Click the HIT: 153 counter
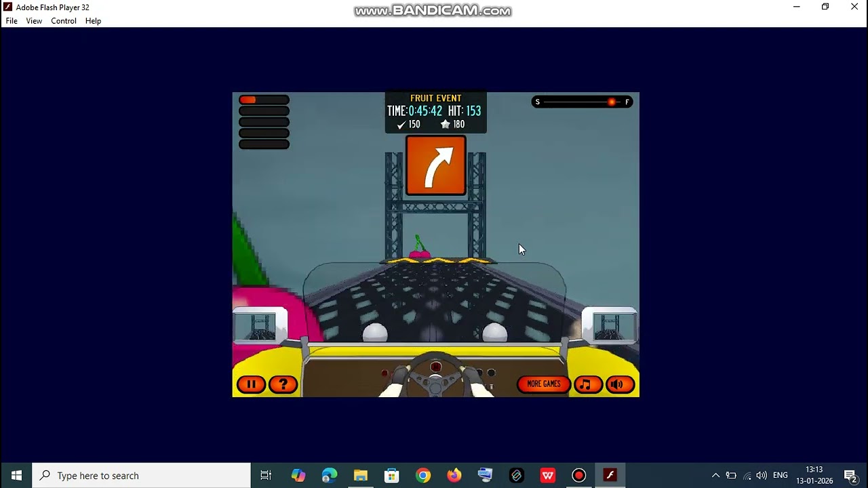 click(x=465, y=111)
